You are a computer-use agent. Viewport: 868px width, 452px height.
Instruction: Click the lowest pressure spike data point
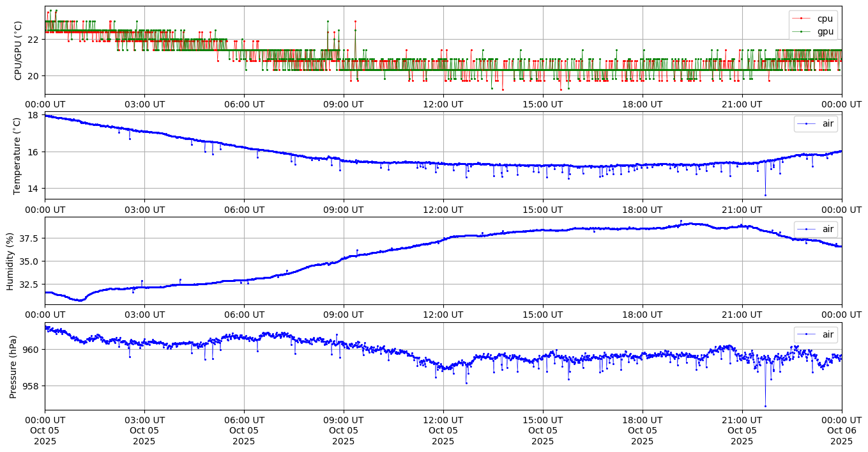[765, 406]
